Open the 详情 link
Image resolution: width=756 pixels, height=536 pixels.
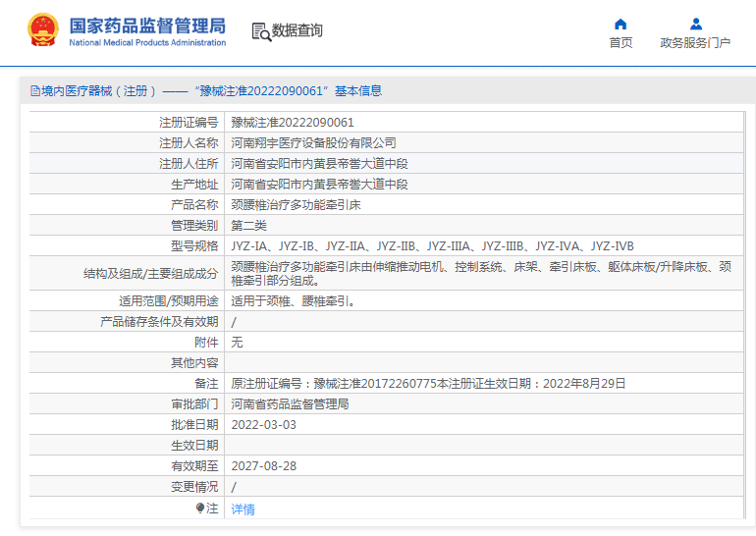tap(243, 509)
